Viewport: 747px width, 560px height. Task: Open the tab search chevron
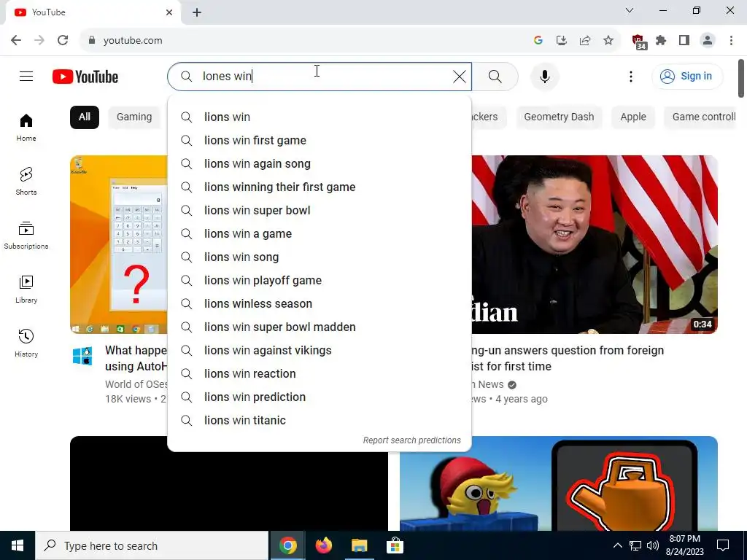[630, 10]
